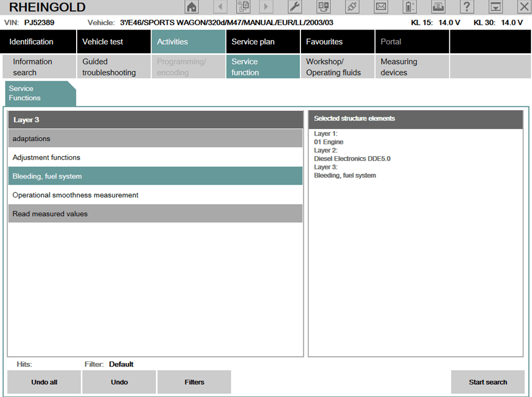Click the Portal tab
Viewport: 532px width, 397px height.
tap(412, 42)
